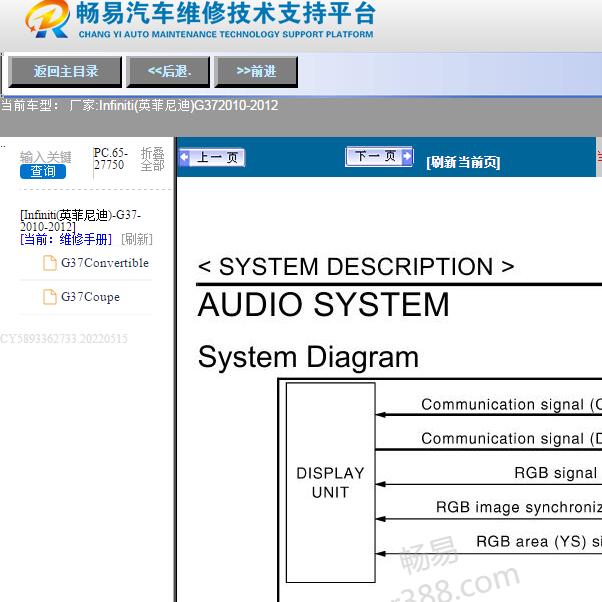Return to main directory via 返回主目录

(65, 72)
